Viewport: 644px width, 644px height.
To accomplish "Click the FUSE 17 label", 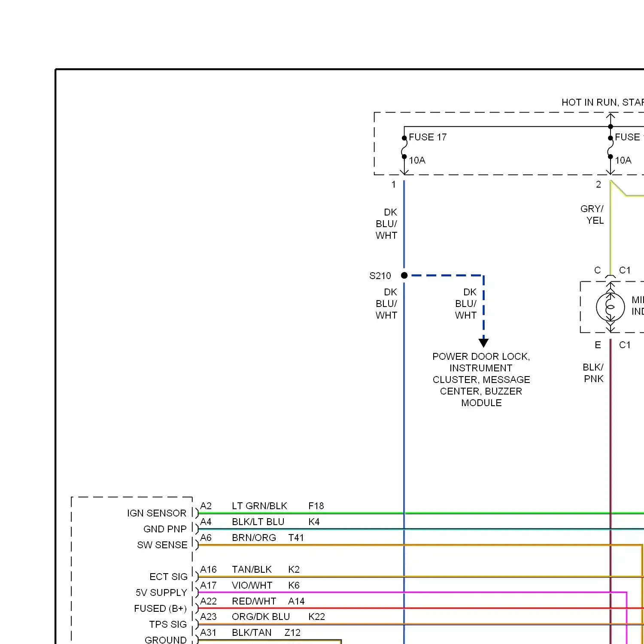I will (428, 137).
